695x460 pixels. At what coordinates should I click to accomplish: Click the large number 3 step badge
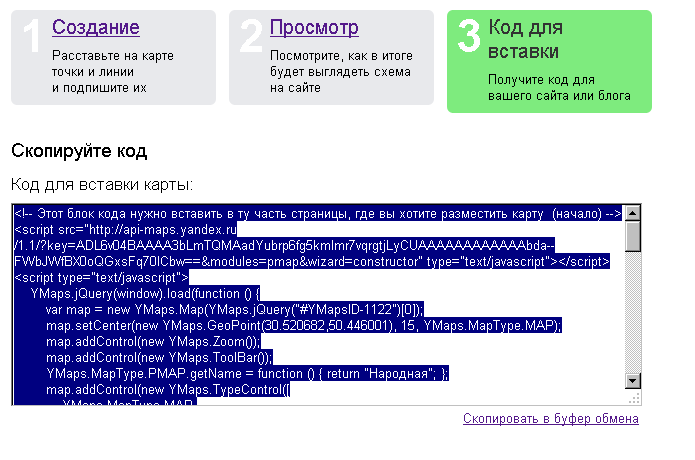469,35
